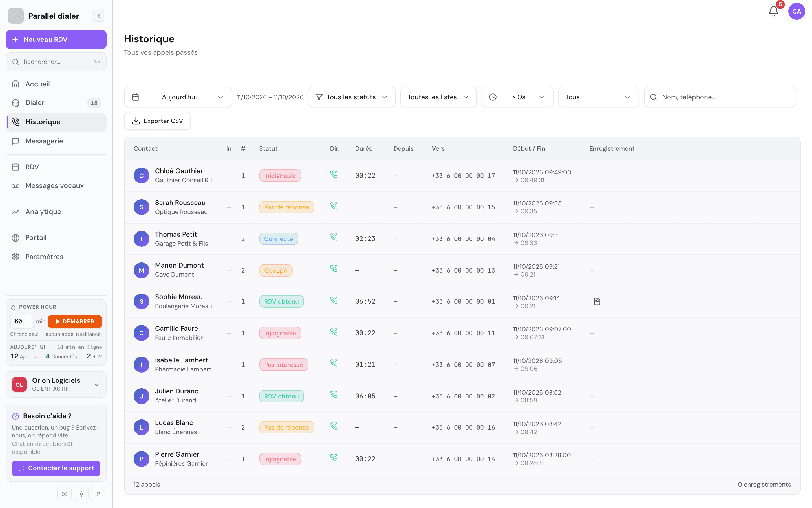Image resolution: width=812 pixels, height=508 pixels.
Task: Click the broadcast signal icon at sidebar bottom
Action: click(x=64, y=494)
